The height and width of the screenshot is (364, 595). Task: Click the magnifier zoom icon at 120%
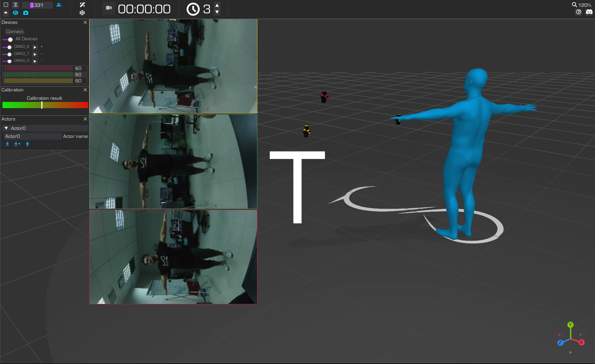coord(574,5)
